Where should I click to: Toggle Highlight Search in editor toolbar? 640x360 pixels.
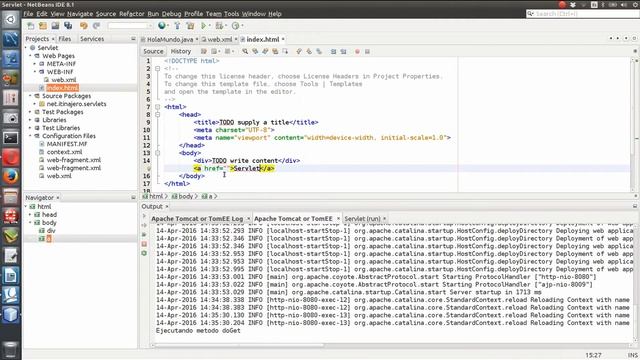[x=275, y=51]
